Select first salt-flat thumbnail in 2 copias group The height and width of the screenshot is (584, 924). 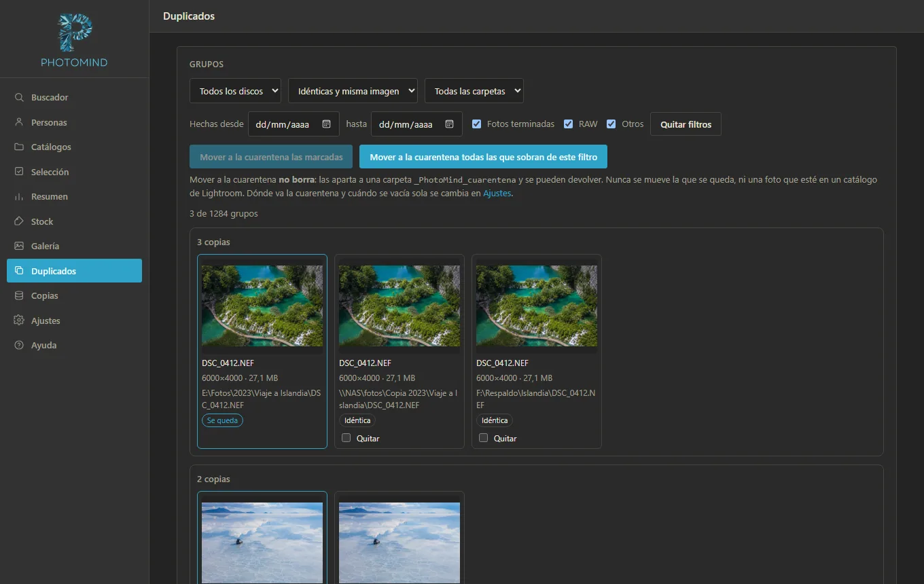(262, 542)
